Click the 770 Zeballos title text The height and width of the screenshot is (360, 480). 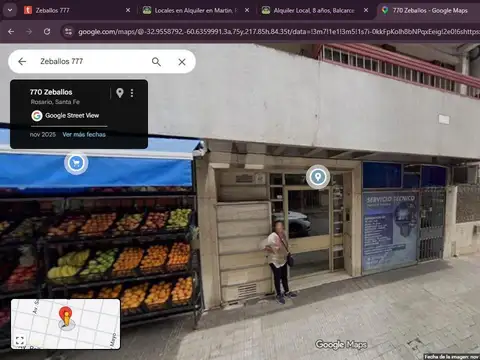(51, 92)
